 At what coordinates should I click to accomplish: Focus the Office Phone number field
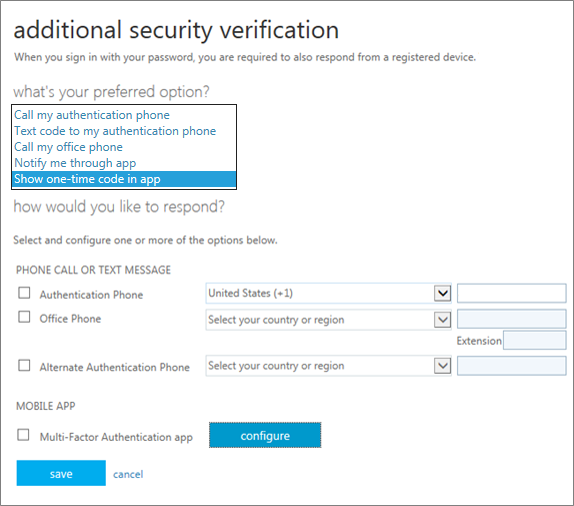[x=512, y=319]
